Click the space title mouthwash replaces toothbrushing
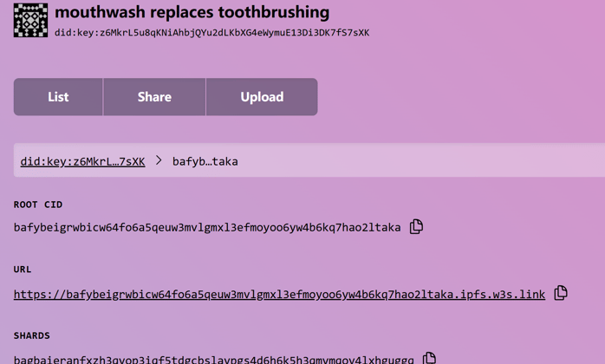This screenshot has height=364, width=605. 192,12
